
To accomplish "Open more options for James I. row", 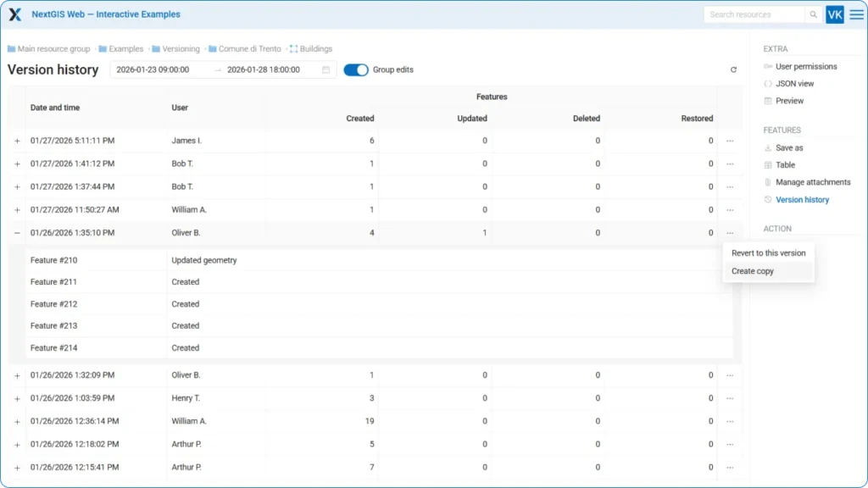I will [729, 141].
